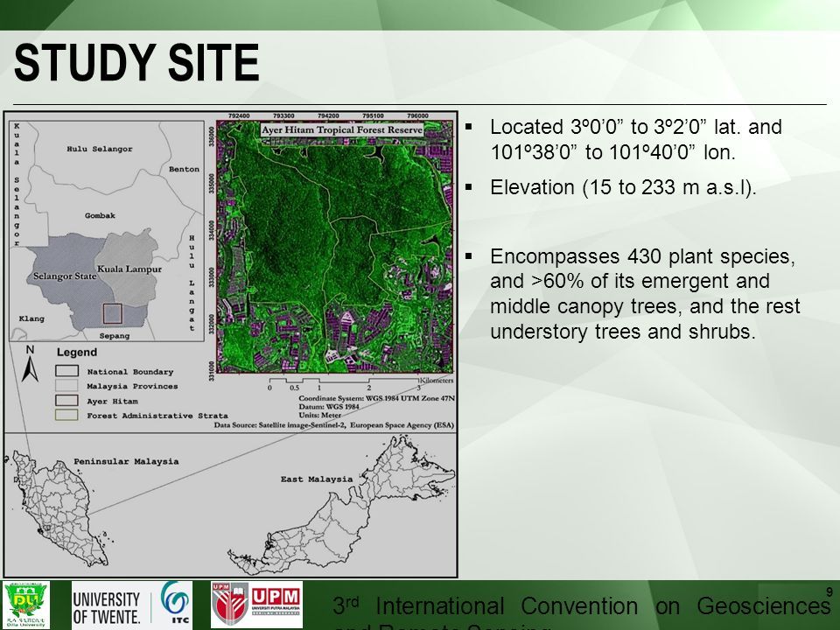Click the Klang map label
This screenshot has width=840, height=630.
pos(31,318)
